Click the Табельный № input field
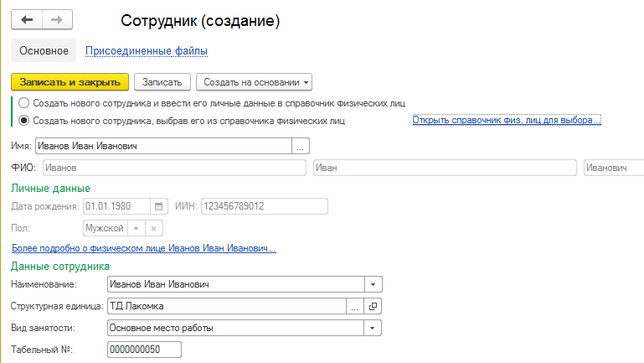 tap(144, 350)
